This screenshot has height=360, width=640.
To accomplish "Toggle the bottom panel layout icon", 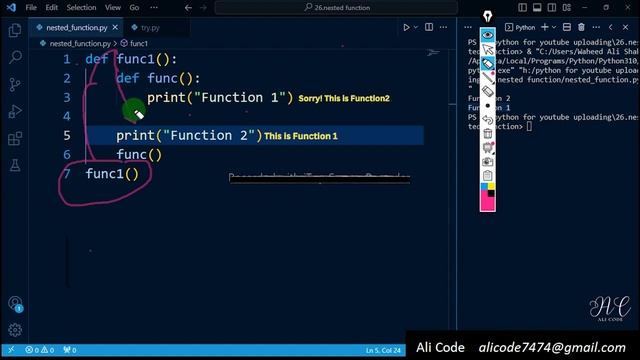I will [x=537, y=7].
